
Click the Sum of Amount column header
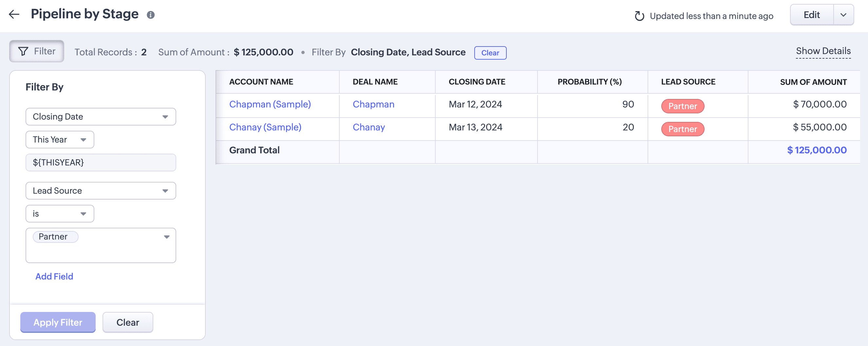(x=813, y=82)
